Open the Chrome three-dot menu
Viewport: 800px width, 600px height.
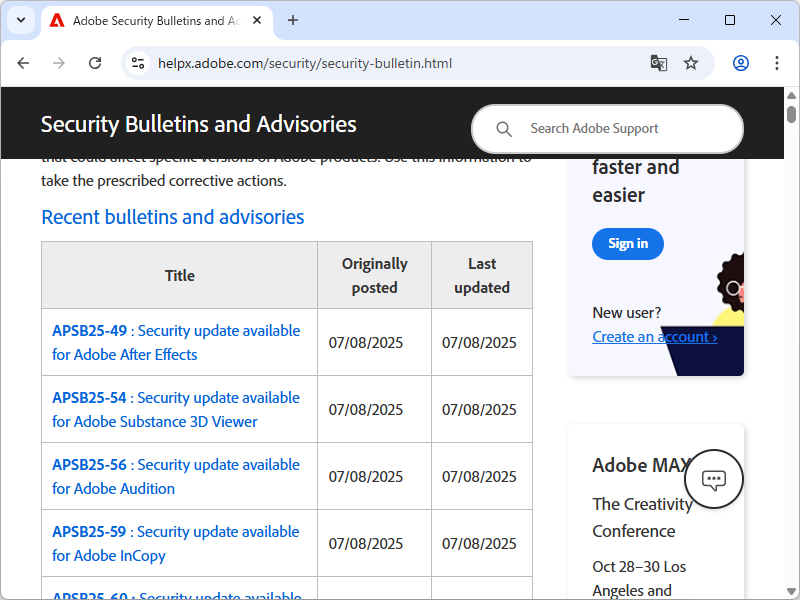[777, 63]
